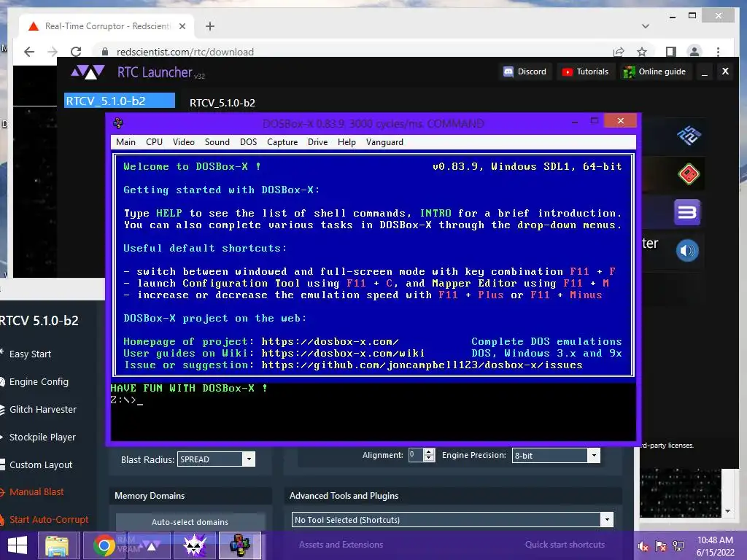The image size is (747, 560).
Task: Open the RTCV spiky face taskbar icon
Action: (194, 545)
